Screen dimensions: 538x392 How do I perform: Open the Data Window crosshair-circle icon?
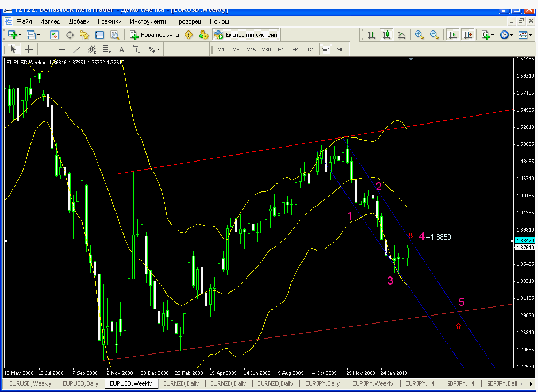click(x=70, y=35)
